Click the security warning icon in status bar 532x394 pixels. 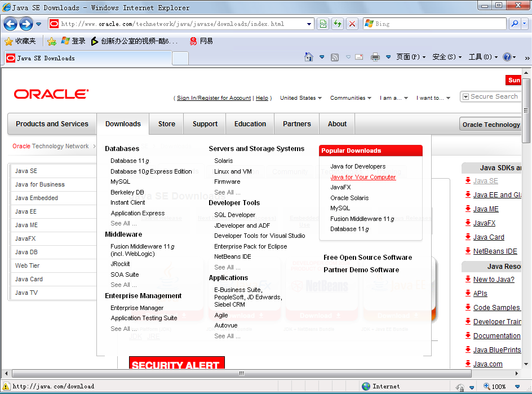coord(6,386)
